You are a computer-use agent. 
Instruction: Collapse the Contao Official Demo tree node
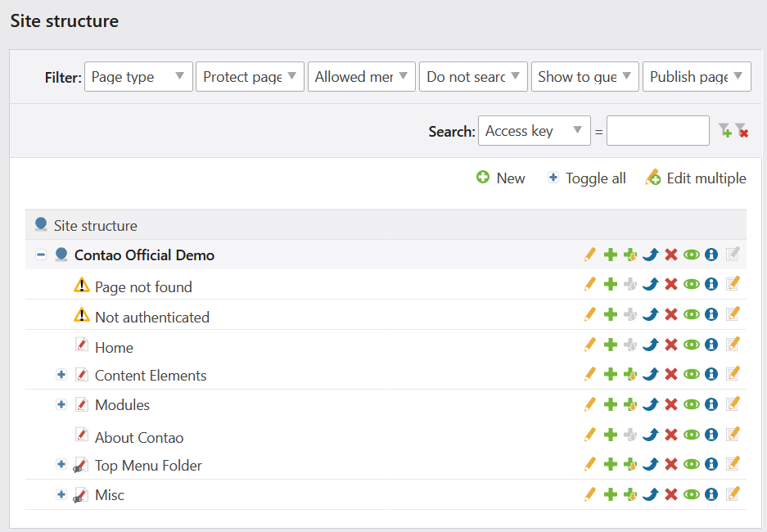(41, 255)
